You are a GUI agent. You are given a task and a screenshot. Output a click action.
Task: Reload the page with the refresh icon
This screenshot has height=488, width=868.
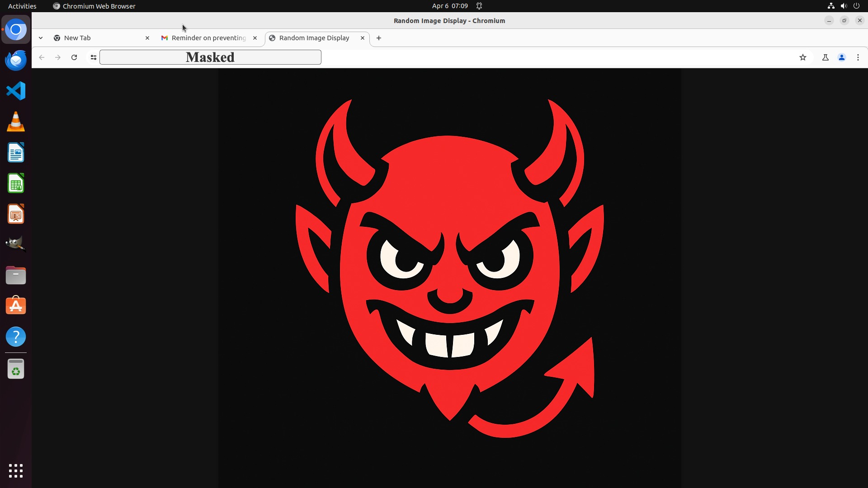(74, 57)
